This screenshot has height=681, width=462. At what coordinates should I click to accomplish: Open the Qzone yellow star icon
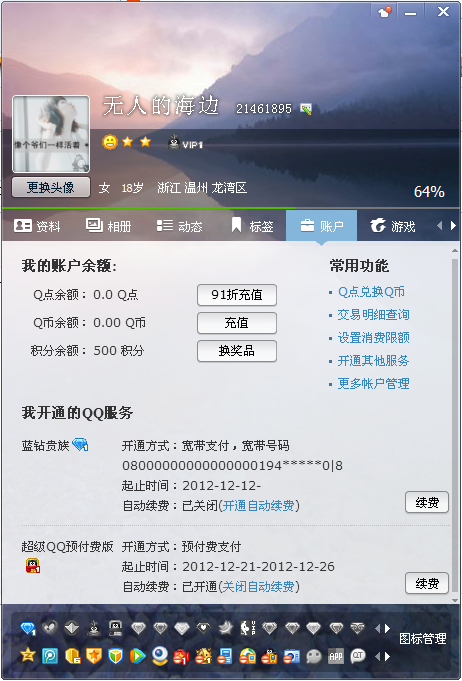click(28, 655)
